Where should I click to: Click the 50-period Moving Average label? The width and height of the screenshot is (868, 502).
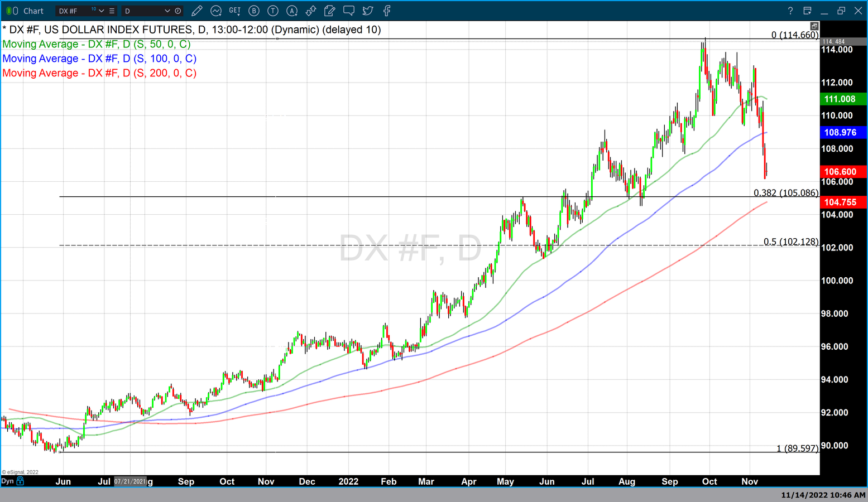point(97,44)
